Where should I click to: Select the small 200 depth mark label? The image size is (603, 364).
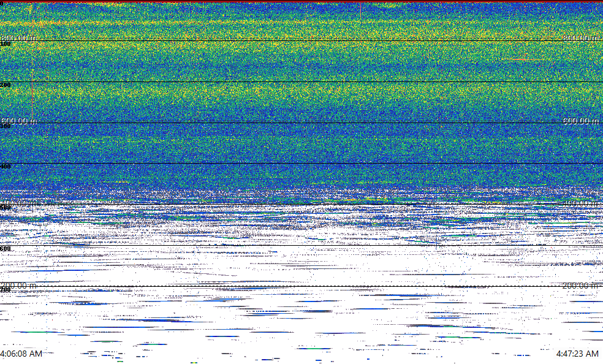coord(6,85)
